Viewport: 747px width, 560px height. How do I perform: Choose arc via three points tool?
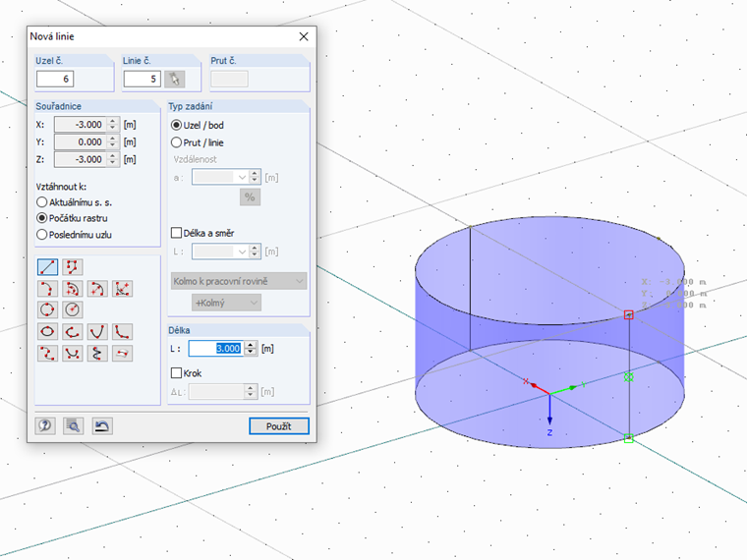pyautogui.click(x=47, y=289)
